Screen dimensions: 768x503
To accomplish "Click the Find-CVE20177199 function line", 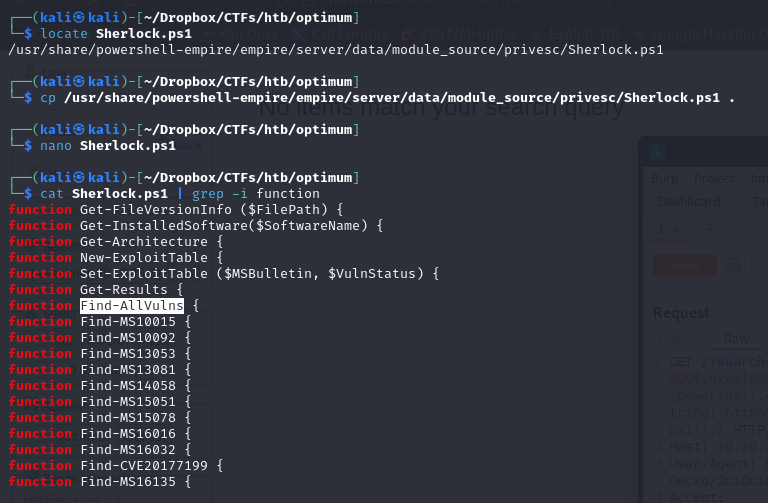I will 148,465.
